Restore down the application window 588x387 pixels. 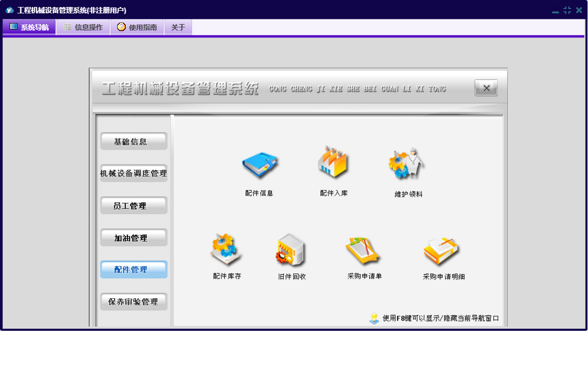coord(567,11)
